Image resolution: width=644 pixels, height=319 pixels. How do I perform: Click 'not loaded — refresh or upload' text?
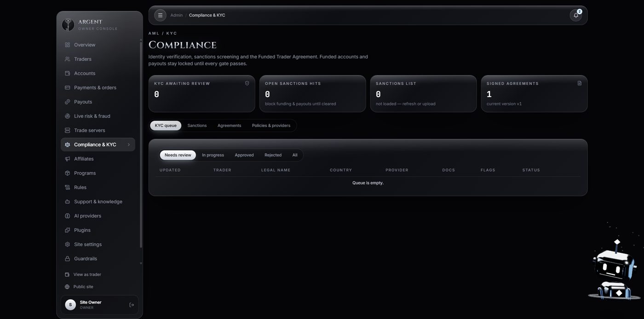406,104
